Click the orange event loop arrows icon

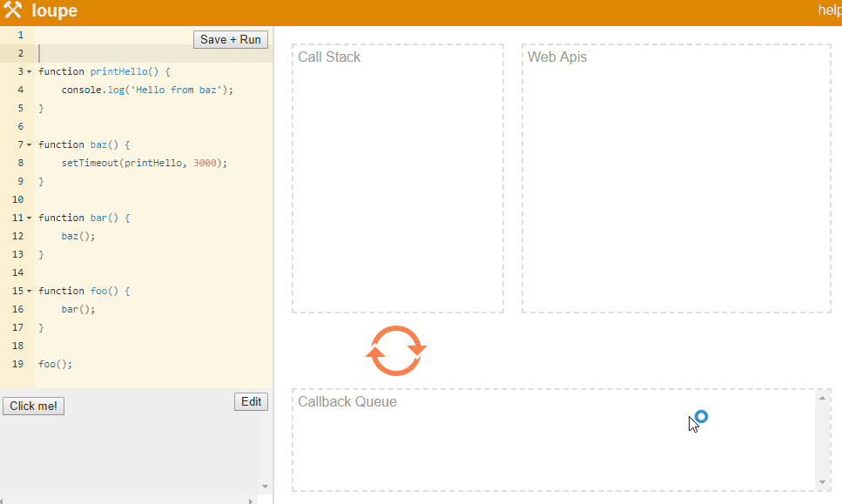click(x=396, y=351)
